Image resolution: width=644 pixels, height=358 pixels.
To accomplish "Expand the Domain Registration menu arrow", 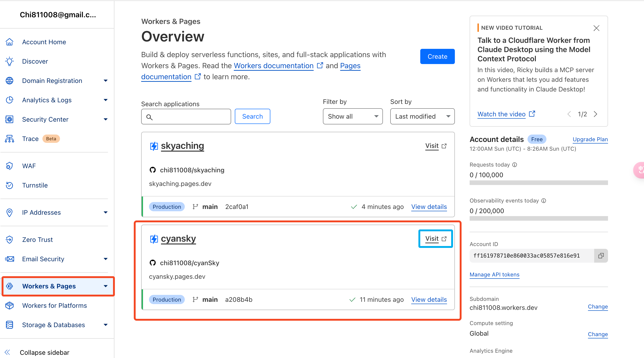I will 105,81.
